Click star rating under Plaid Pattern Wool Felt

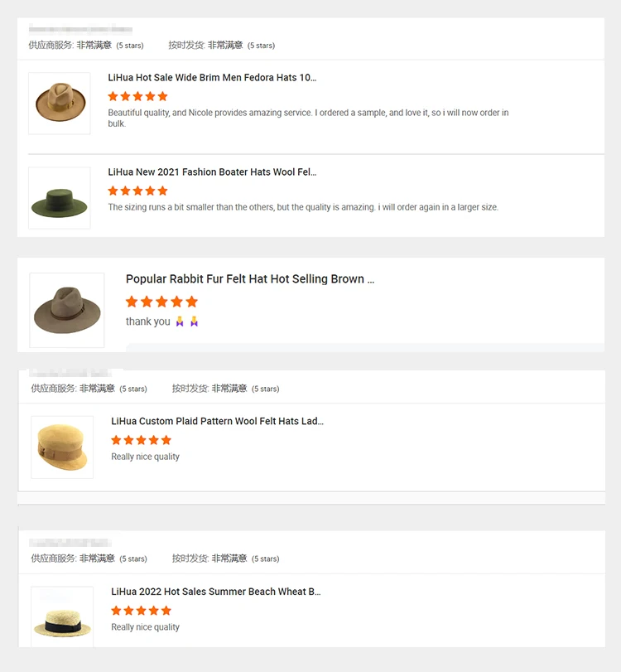141,440
